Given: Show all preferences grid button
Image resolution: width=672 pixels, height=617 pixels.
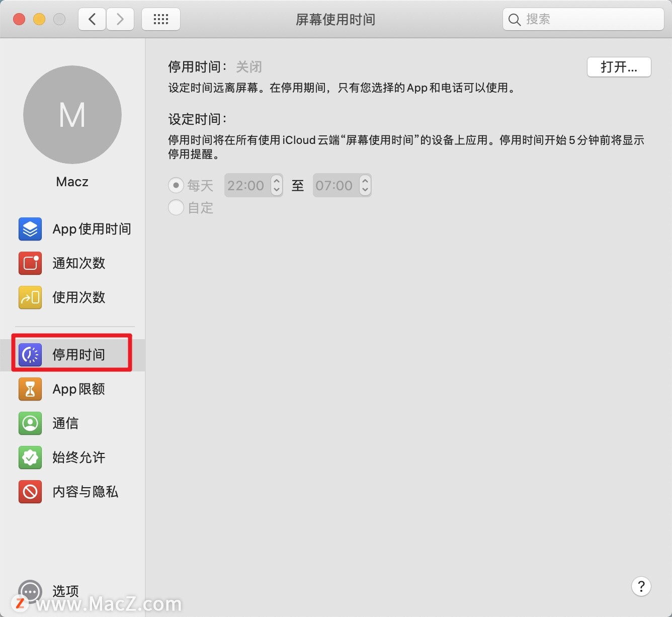Looking at the screenshot, I should point(161,19).
